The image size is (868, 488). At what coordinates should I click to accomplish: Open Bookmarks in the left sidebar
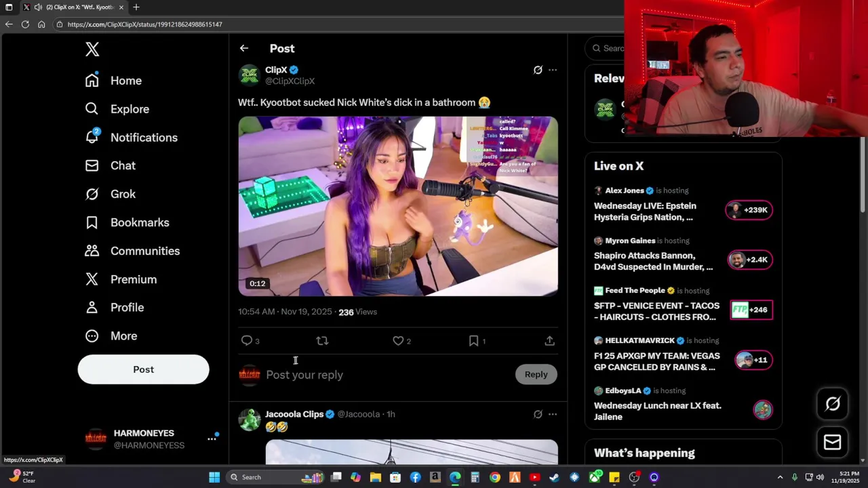[x=127, y=222]
